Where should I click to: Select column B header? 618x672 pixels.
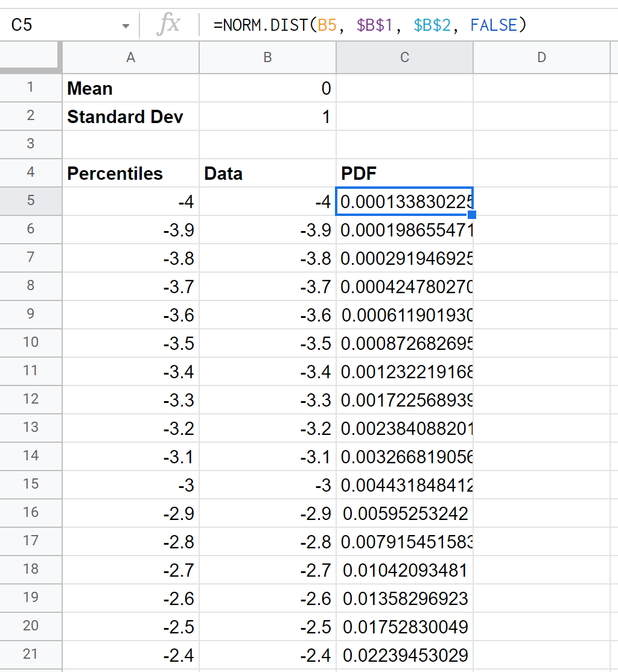(x=267, y=57)
